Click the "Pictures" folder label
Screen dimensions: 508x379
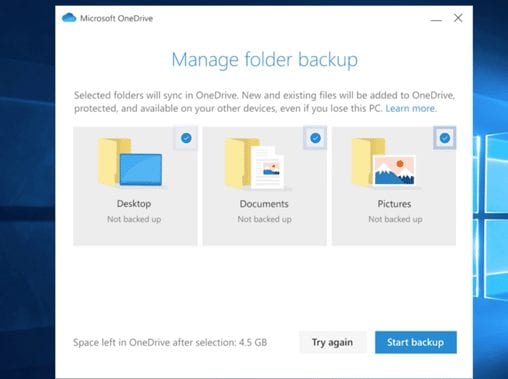[x=394, y=204]
